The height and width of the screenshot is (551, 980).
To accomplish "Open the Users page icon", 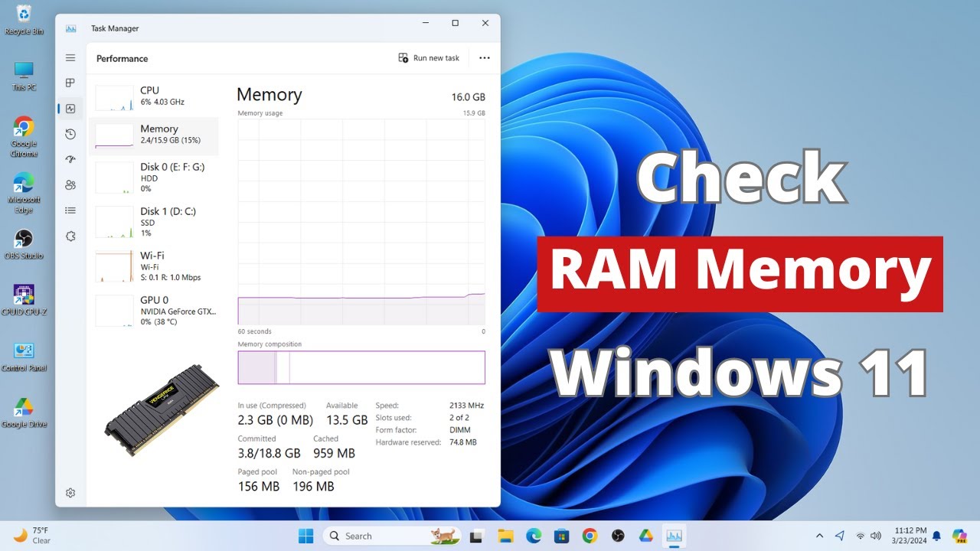I will click(x=70, y=184).
